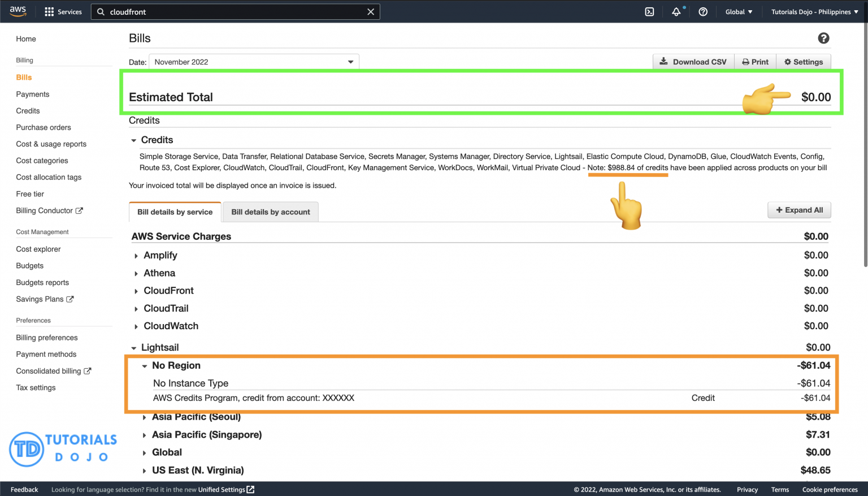The image size is (868, 496).
Task: Download the bill as CSV
Action: [x=693, y=62]
